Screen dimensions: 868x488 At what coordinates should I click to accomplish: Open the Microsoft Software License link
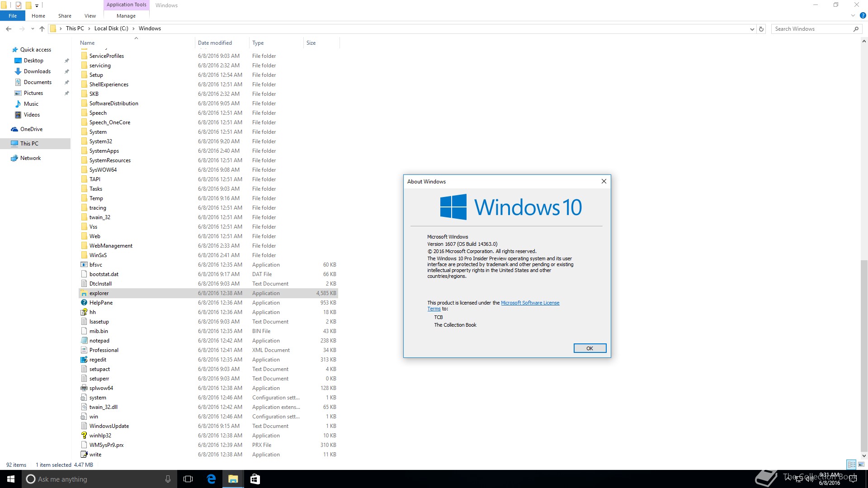click(530, 303)
